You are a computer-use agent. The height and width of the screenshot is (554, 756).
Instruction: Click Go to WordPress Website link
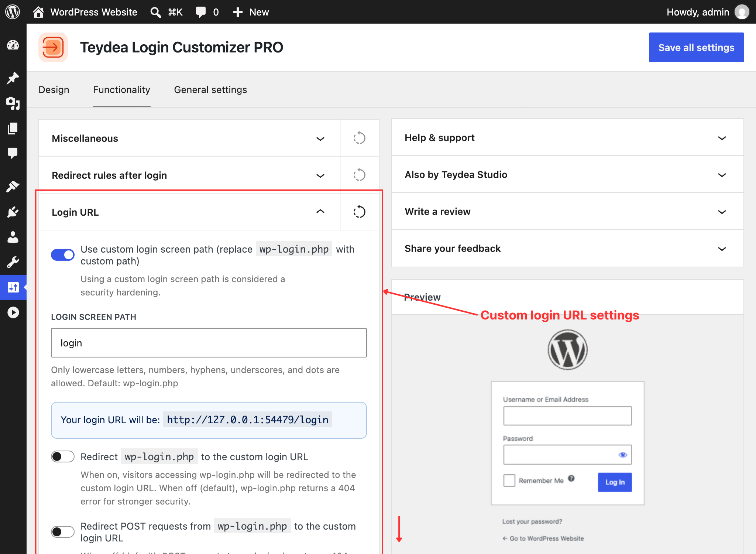543,538
